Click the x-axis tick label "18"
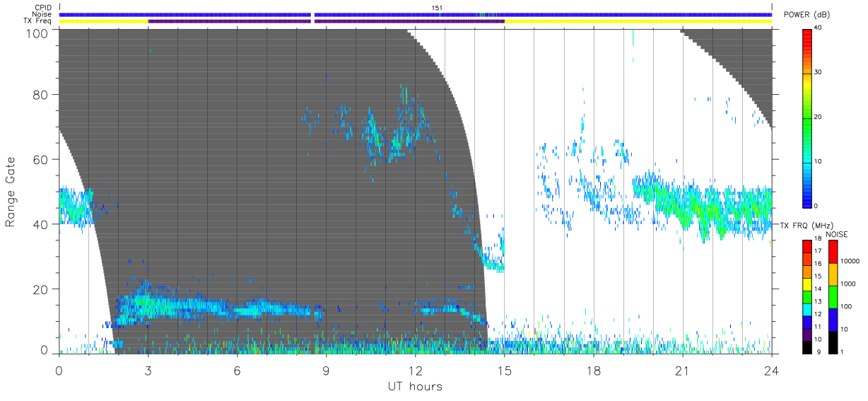This screenshot has height=401, width=868. 593,371
